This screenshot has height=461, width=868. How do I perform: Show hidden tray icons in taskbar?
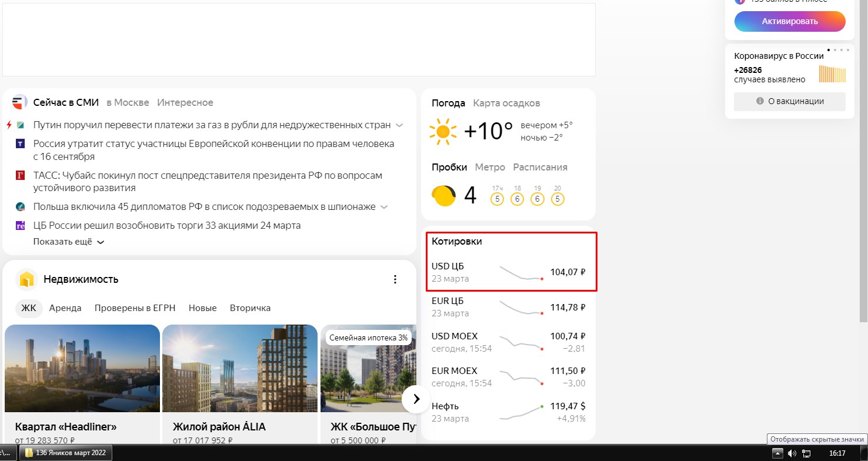(777, 453)
